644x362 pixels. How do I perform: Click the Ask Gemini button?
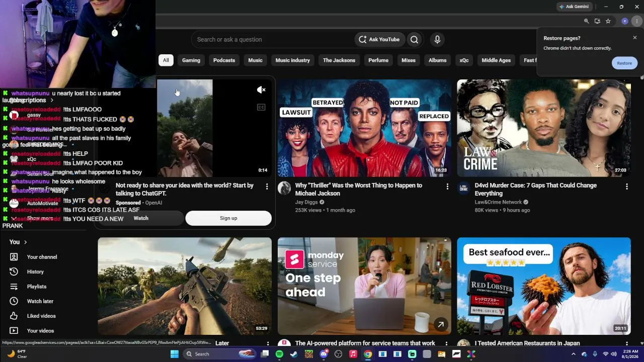(574, 7)
